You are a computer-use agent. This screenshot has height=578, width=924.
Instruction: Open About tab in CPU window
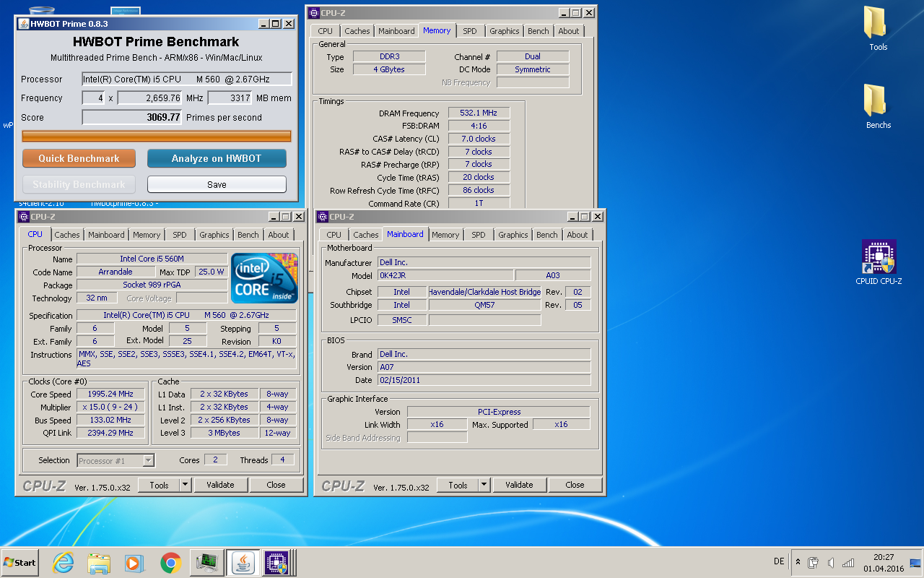[279, 235]
